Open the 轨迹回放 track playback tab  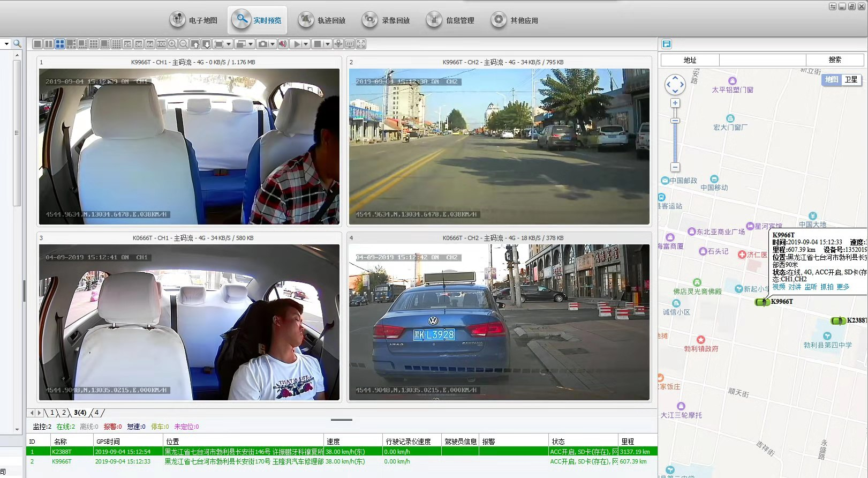pyautogui.click(x=322, y=20)
